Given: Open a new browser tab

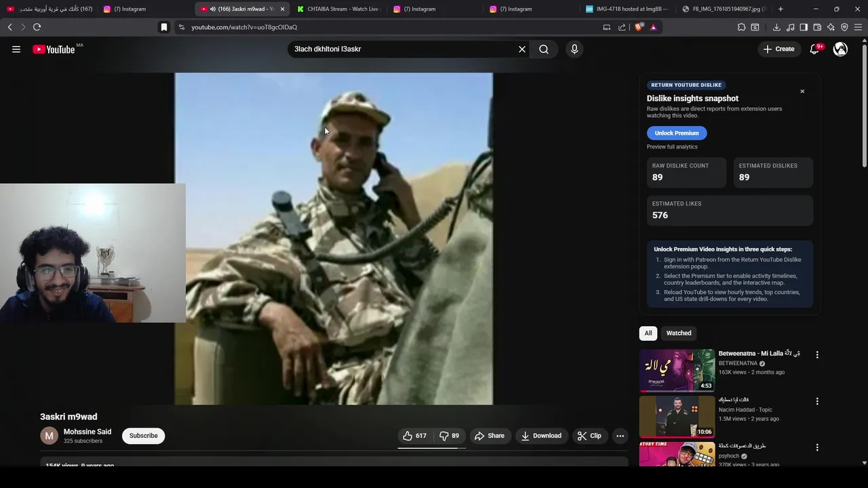Looking at the screenshot, I should [781, 9].
